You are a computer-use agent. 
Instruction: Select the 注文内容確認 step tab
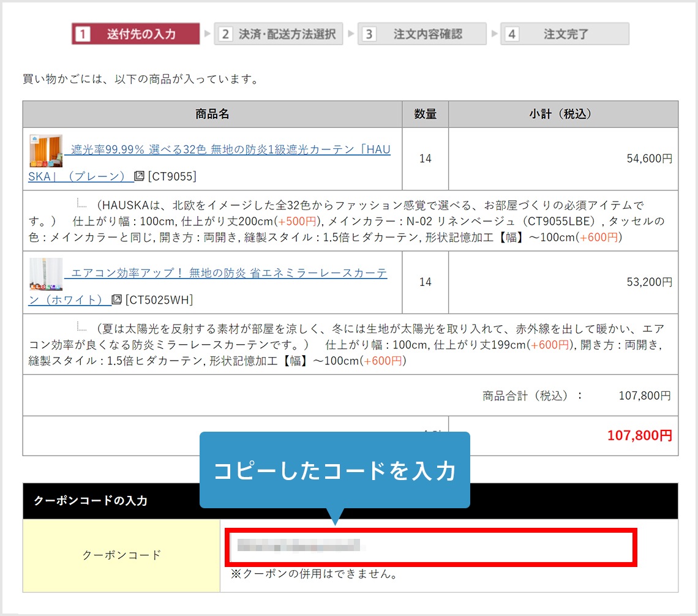pyautogui.click(x=422, y=34)
